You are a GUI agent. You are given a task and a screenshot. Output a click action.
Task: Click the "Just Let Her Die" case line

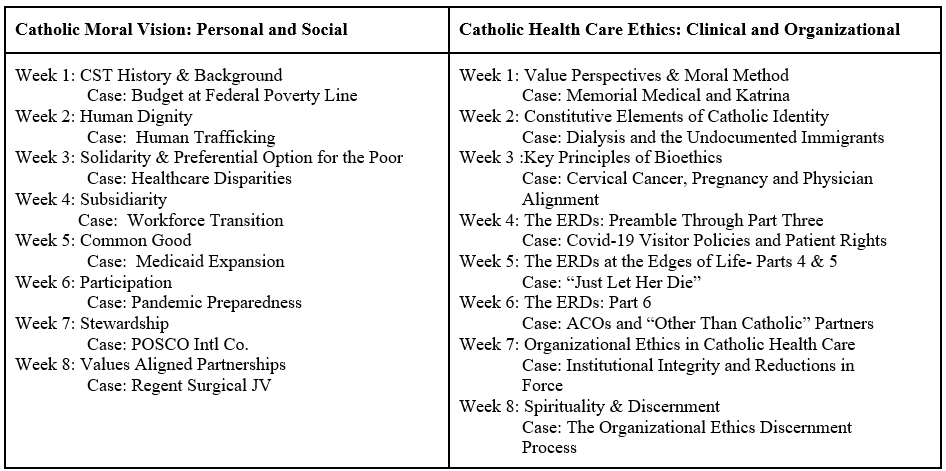624,282
